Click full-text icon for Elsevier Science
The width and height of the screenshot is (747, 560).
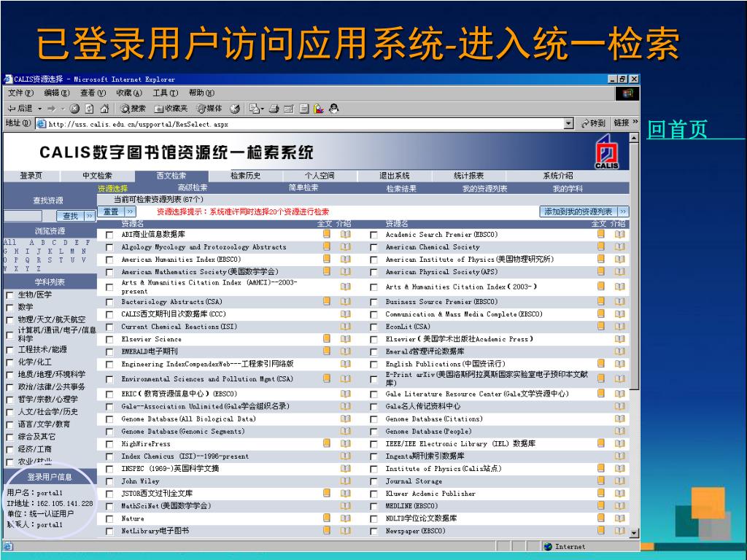pyautogui.click(x=327, y=338)
